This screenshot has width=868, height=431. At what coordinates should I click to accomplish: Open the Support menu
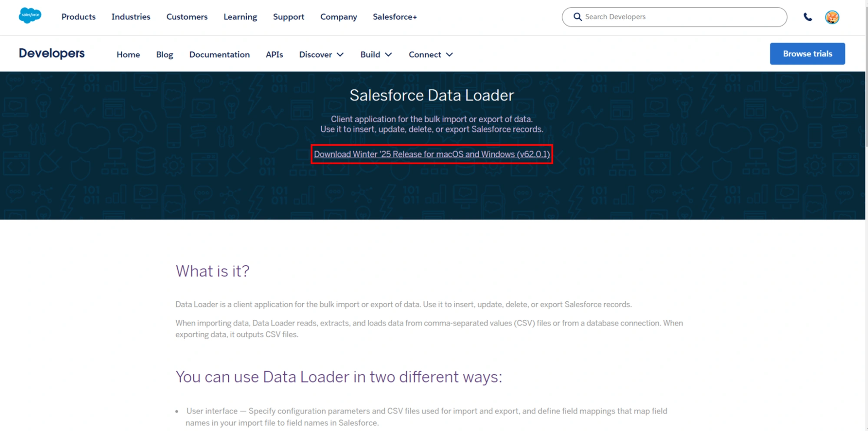(x=288, y=17)
